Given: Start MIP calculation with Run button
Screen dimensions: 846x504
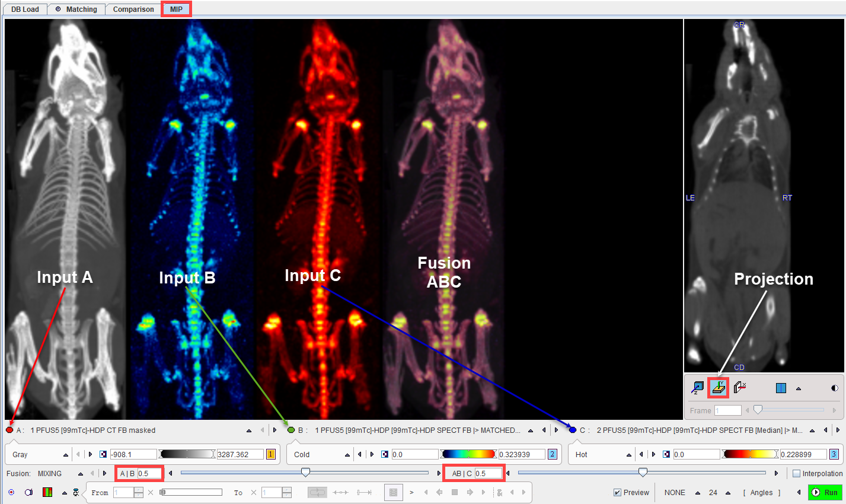Looking at the screenshot, I should 825,492.
